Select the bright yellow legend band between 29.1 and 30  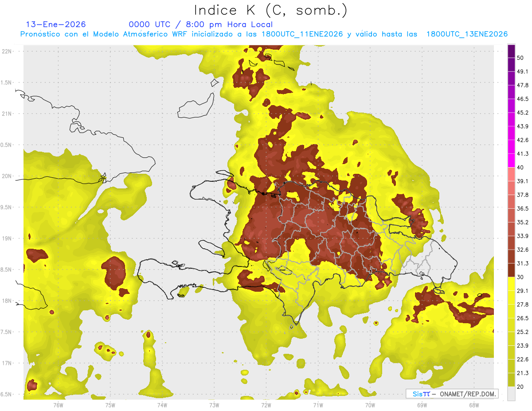tap(511, 284)
